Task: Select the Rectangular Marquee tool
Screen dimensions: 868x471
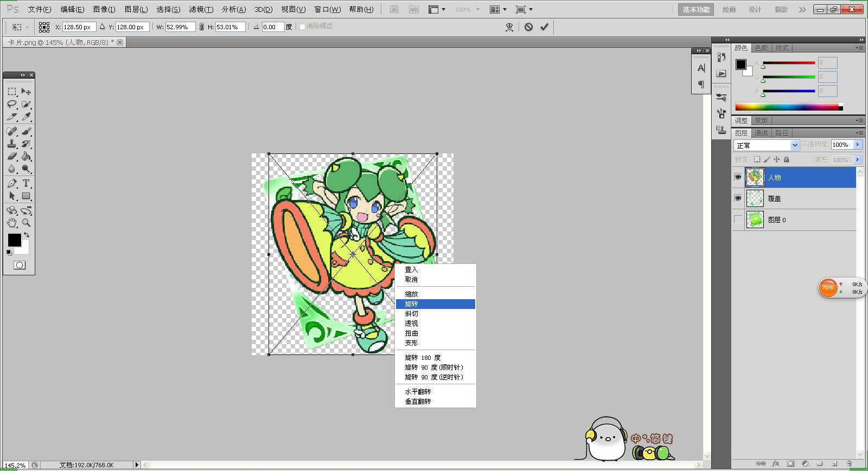Action: click(x=12, y=92)
